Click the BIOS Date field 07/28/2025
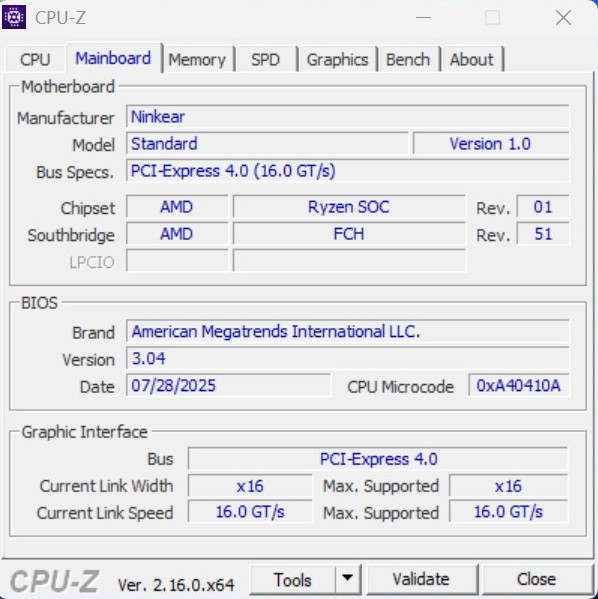Viewport: 598px width, 599px height. click(x=229, y=385)
